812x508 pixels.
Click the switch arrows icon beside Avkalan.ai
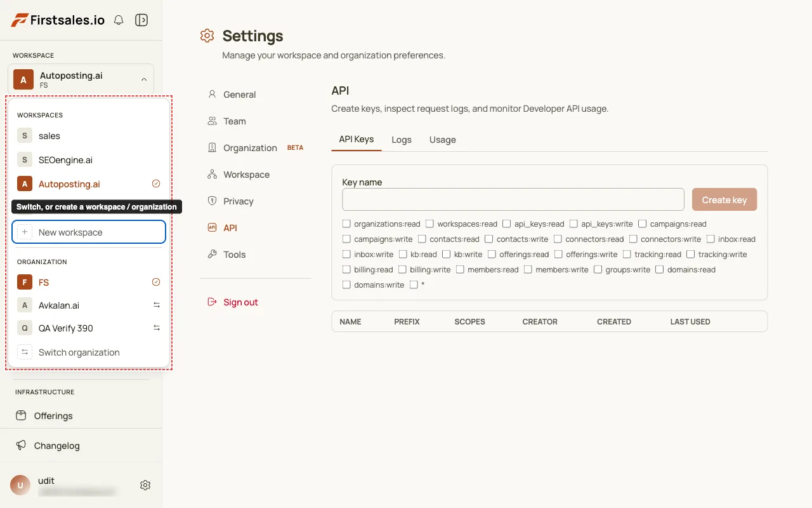[157, 305]
